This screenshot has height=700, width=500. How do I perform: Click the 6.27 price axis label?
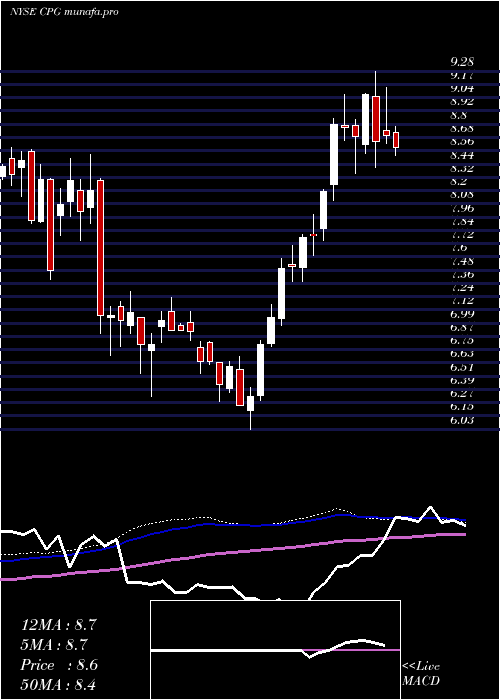tap(462, 394)
